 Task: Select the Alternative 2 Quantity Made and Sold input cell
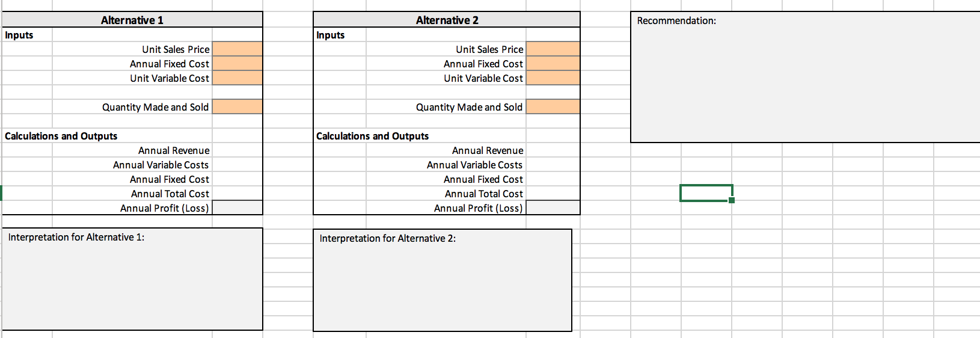[x=553, y=106]
